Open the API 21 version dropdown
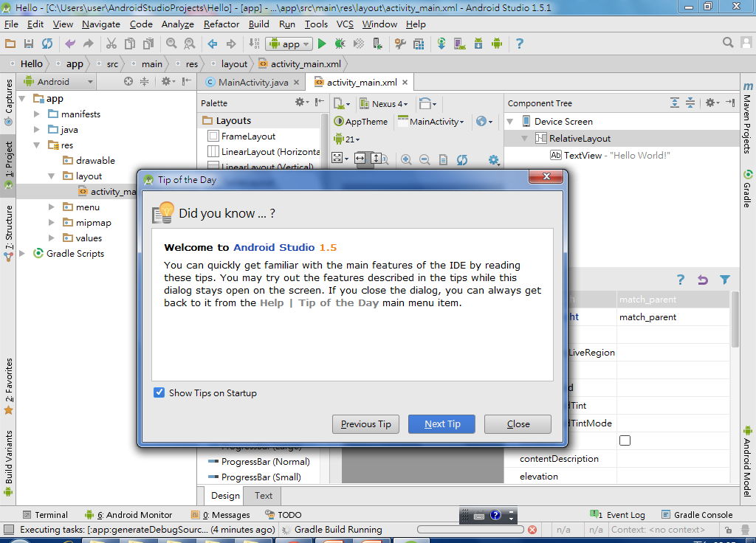756x543 pixels. point(347,139)
